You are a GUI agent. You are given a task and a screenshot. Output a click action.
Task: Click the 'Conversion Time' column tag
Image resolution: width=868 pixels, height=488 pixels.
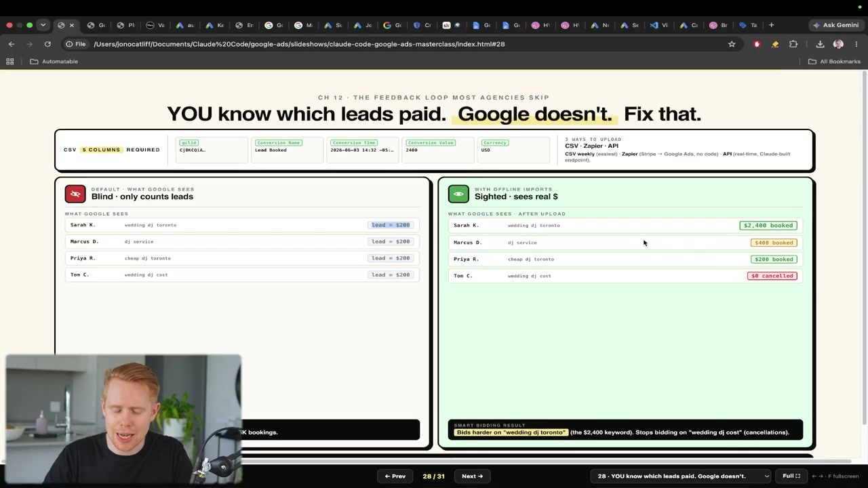(354, 142)
